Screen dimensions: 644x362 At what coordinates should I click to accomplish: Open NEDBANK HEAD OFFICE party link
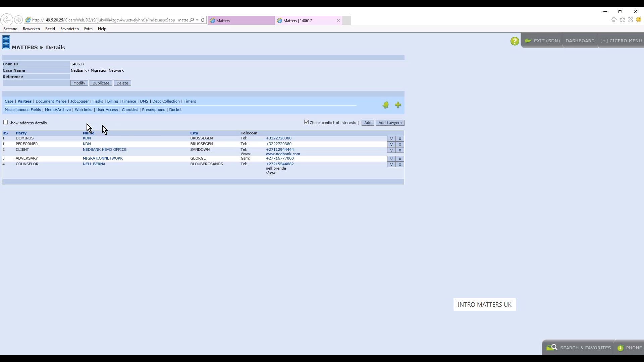[x=105, y=149]
